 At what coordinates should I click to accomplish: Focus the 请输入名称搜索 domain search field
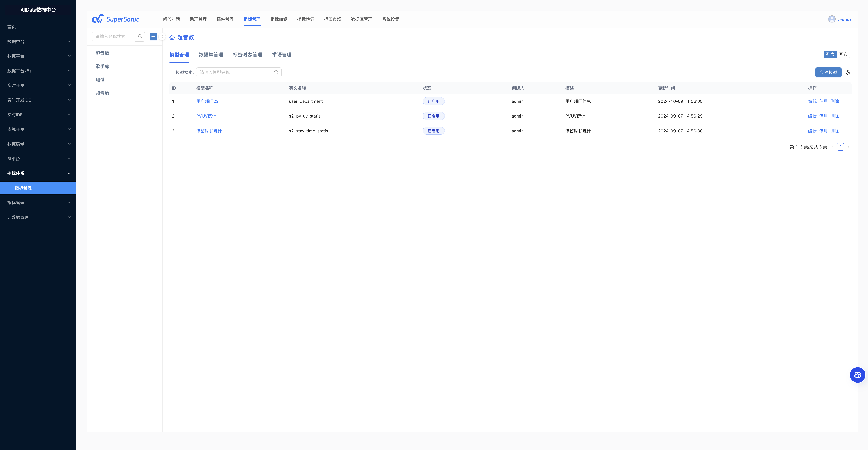(114, 36)
